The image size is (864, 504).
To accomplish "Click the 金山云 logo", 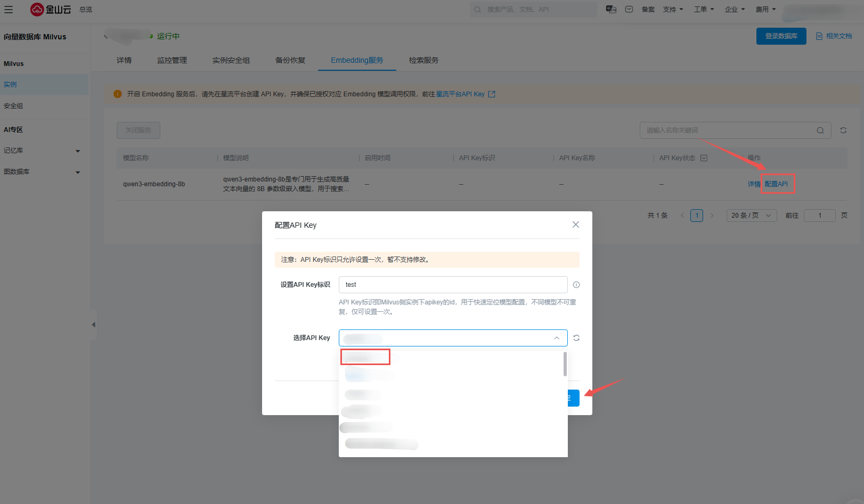I will [x=51, y=10].
